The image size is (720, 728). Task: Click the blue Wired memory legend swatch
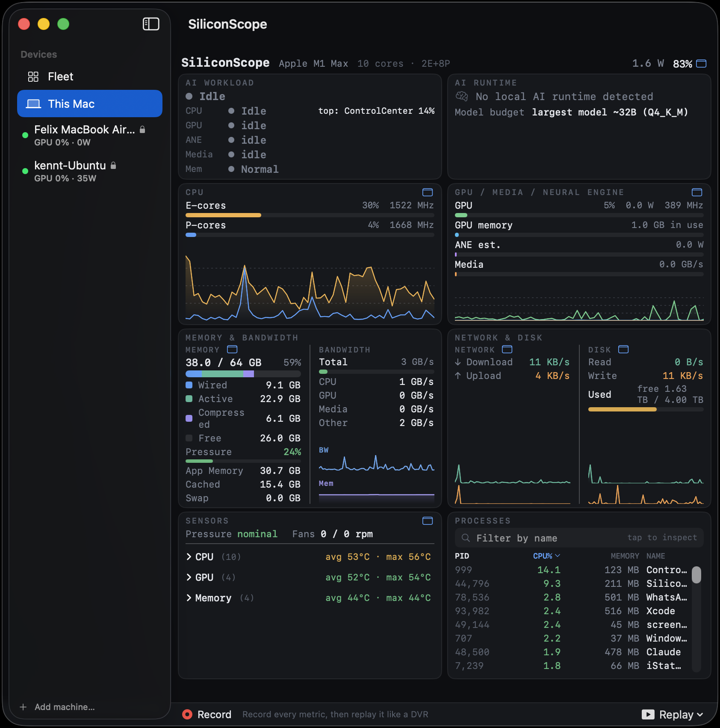pos(189,385)
